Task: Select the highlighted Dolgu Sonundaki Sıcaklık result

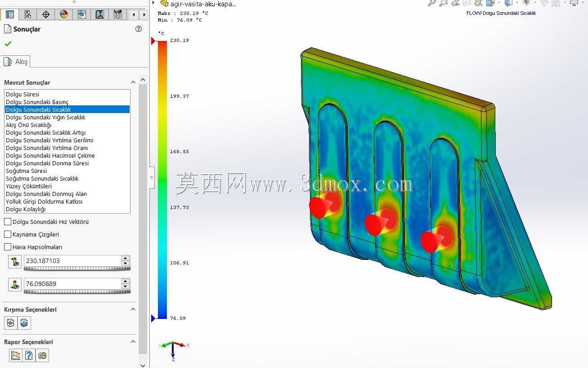Action: click(x=67, y=109)
